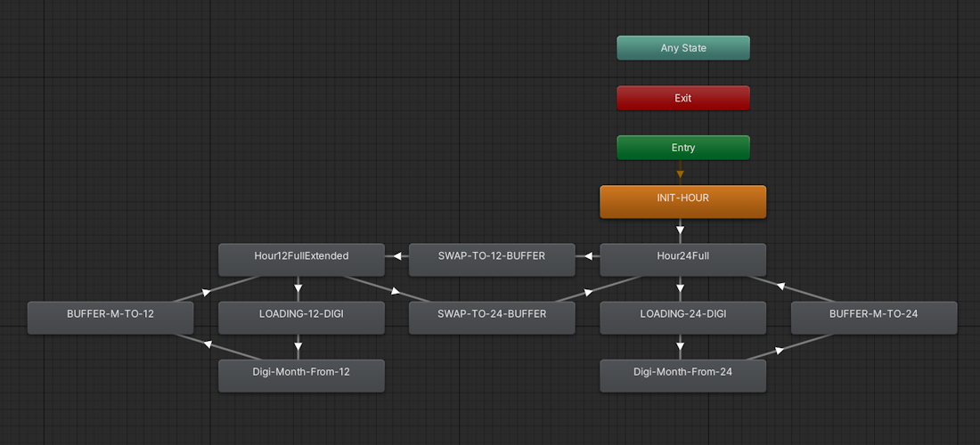
Task: Click transition arrow from BUFFER-M-TO-12 to Hour12FullExtended
Action: pyautogui.click(x=207, y=292)
